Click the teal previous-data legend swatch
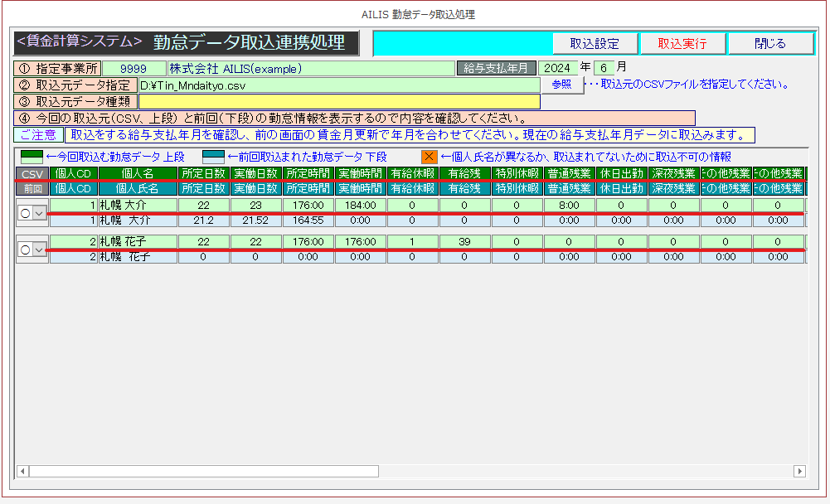The width and height of the screenshot is (830, 504). coord(213,157)
